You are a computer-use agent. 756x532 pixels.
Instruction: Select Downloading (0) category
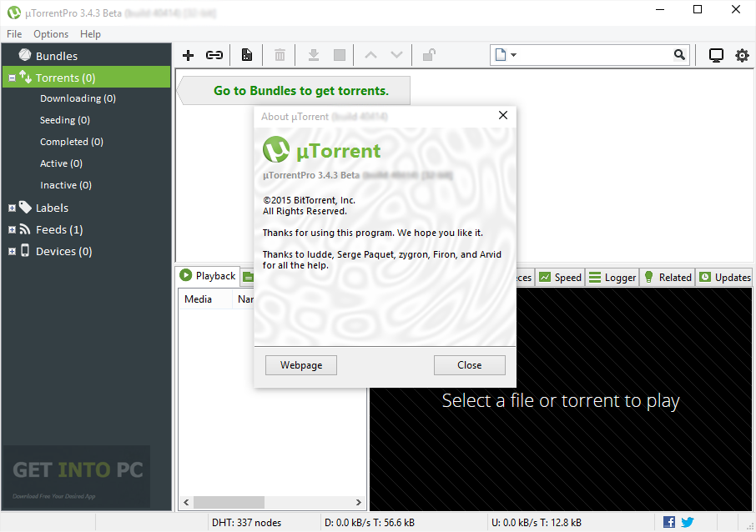[78, 98]
